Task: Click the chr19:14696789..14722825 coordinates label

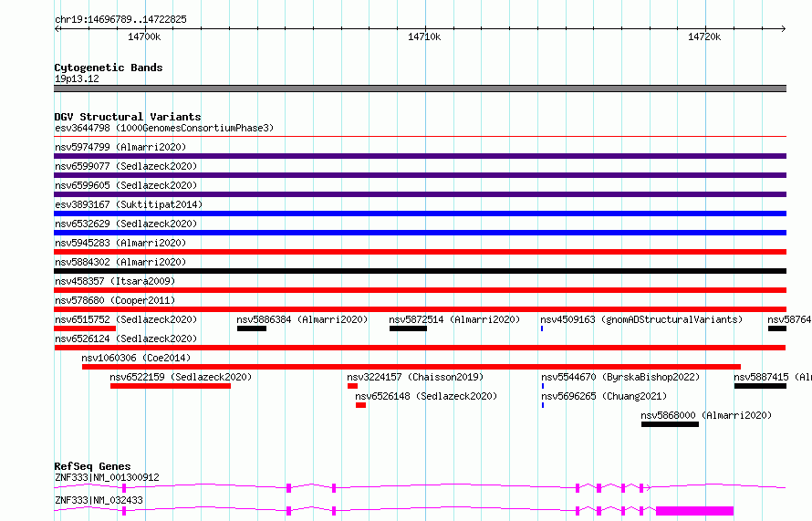Action: click(120, 19)
